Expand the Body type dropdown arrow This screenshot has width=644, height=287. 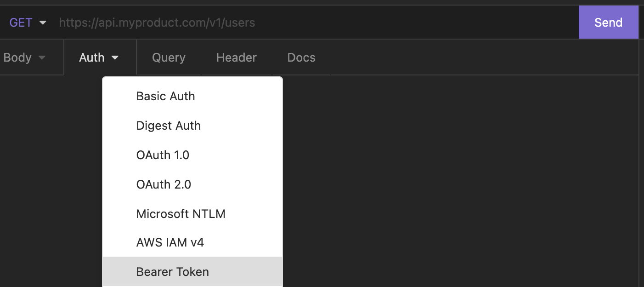point(42,58)
